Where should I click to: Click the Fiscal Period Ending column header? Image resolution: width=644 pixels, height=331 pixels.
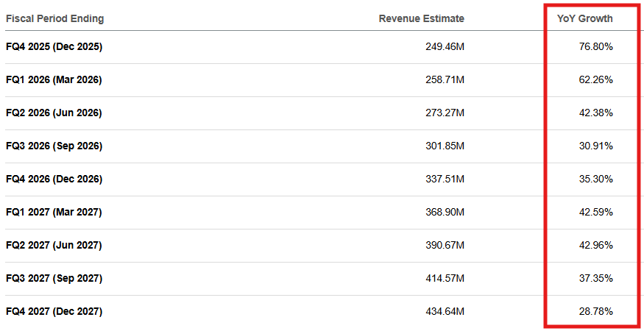coord(55,18)
